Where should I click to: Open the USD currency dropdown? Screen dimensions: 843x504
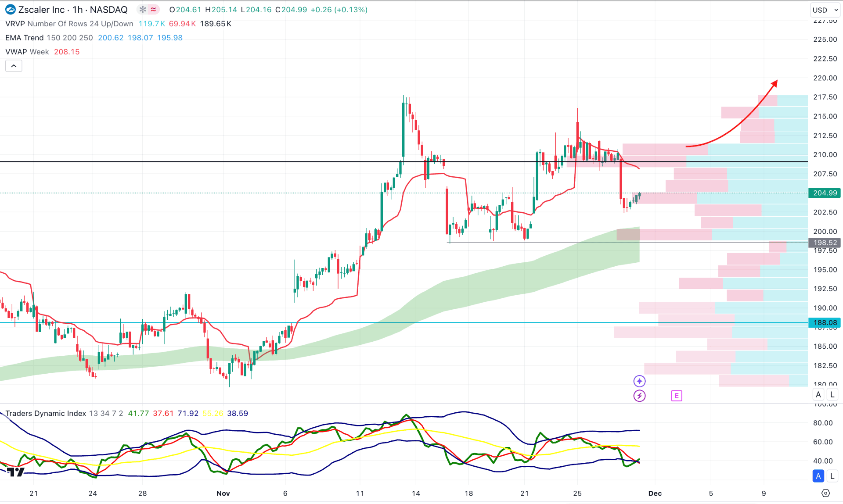[825, 10]
